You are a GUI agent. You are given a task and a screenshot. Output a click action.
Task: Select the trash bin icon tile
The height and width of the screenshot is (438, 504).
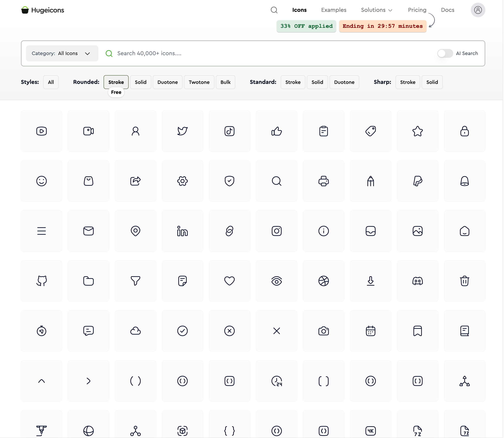pyautogui.click(x=464, y=281)
